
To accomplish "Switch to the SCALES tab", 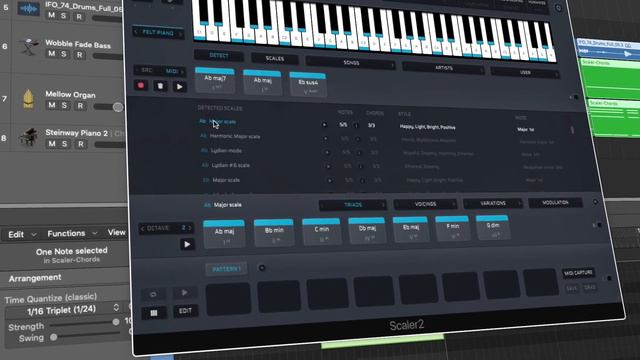I will coord(275,58).
